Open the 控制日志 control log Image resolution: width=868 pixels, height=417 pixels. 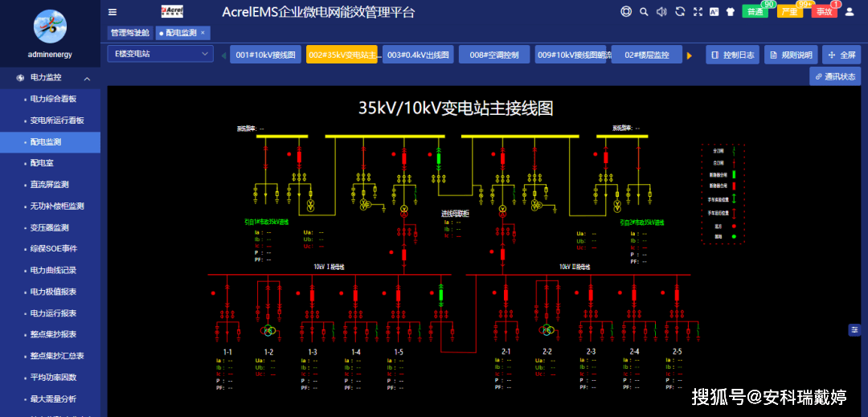[x=733, y=55]
